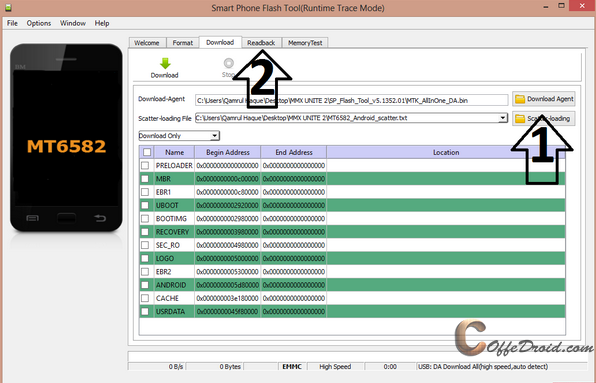Viewport: 596px width, 383px height.
Task: Click the Name column header
Action: 174,152
